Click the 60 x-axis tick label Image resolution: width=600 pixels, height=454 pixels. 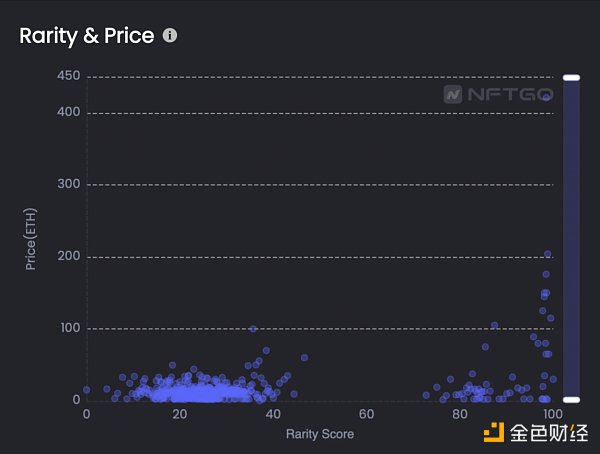pos(366,414)
